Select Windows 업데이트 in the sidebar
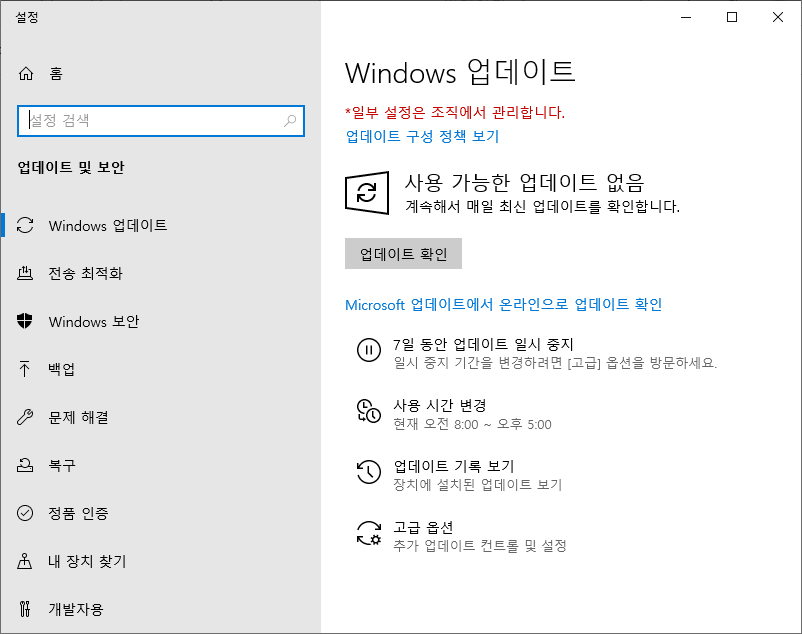The width and height of the screenshot is (802, 634). [x=108, y=225]
